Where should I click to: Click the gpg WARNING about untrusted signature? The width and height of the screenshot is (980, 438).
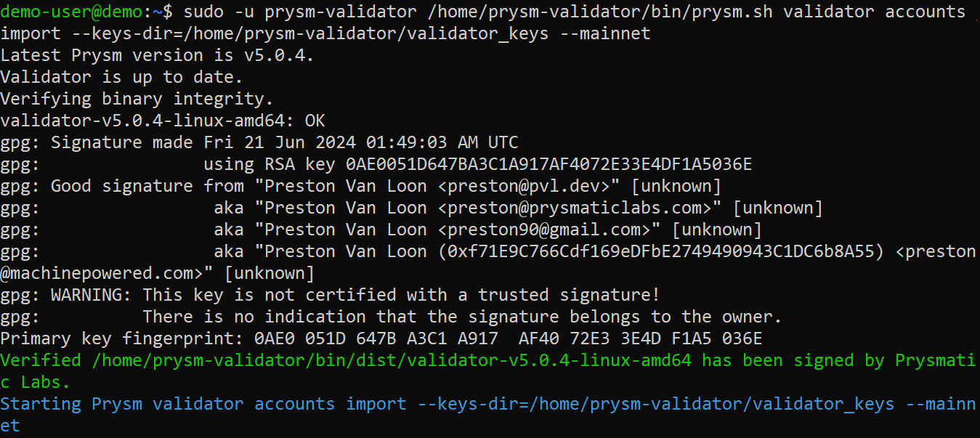(330, 295)
